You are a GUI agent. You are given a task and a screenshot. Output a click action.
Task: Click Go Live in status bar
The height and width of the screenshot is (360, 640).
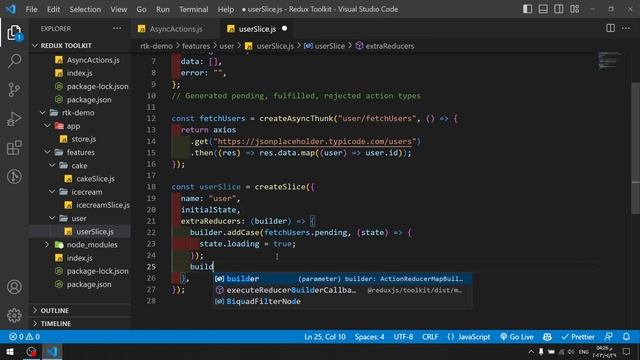517,337
